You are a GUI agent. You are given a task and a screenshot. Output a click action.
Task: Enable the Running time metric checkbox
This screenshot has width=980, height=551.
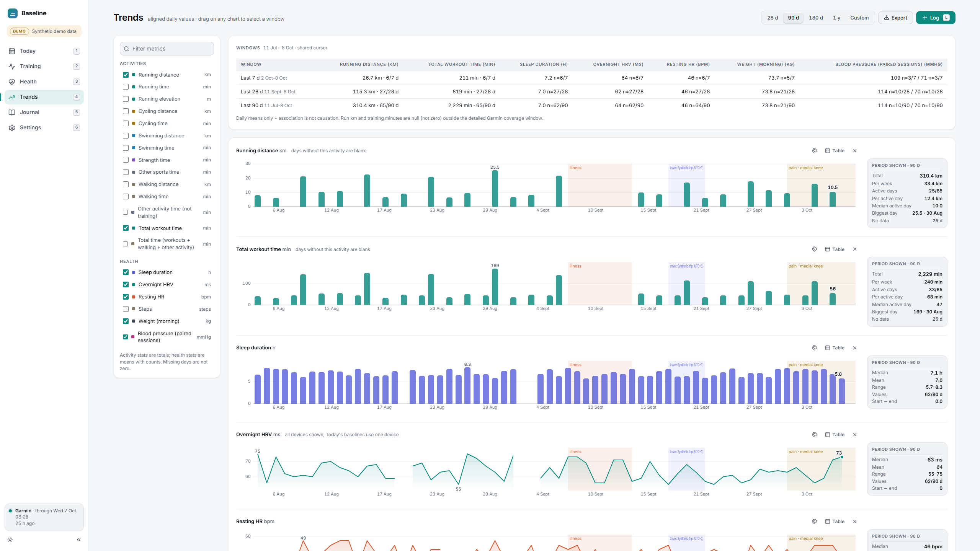click(x=126, y=87)
